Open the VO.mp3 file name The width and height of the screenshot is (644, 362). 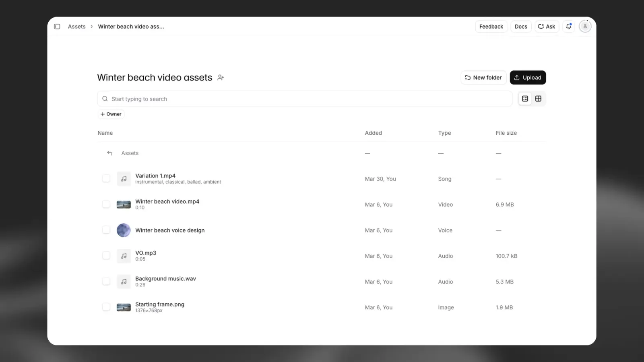[146, 253]
